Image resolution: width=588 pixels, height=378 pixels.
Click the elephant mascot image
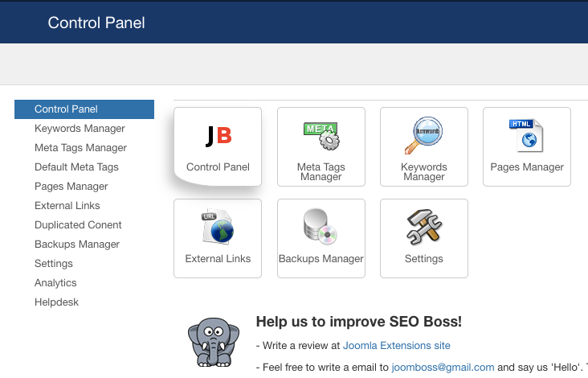coord(214,343)
